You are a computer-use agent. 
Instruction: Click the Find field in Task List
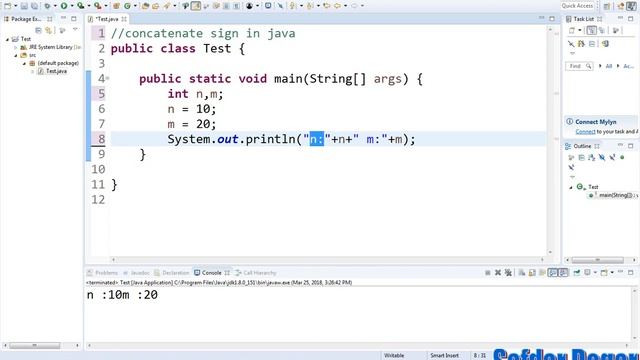(579, 66)
